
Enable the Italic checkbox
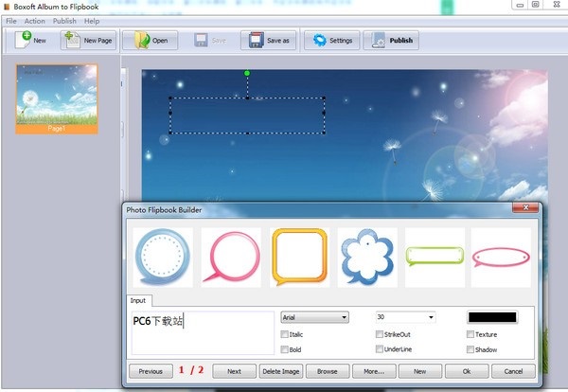[x=285, y=334]
